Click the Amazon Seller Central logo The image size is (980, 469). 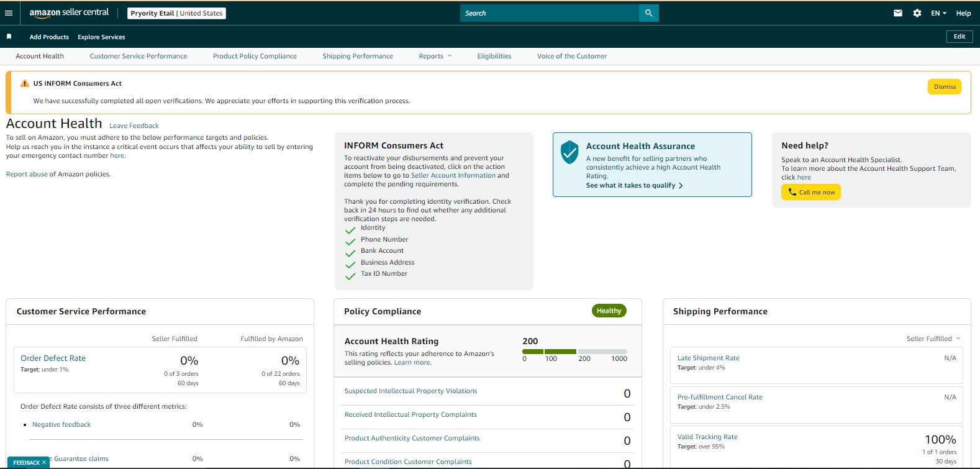[69, 12]
